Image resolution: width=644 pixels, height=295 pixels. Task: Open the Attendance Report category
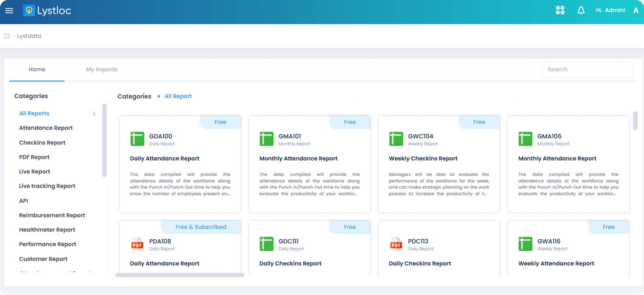click(x=46, y=128)
